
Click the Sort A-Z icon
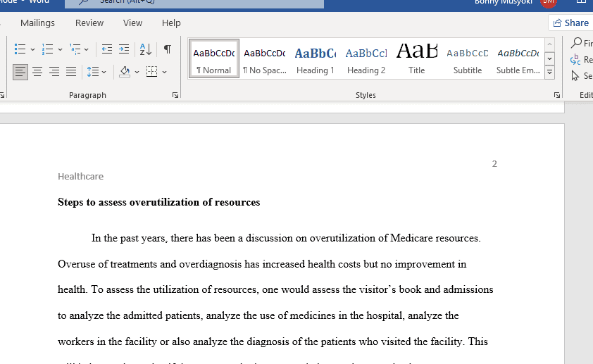146,49
